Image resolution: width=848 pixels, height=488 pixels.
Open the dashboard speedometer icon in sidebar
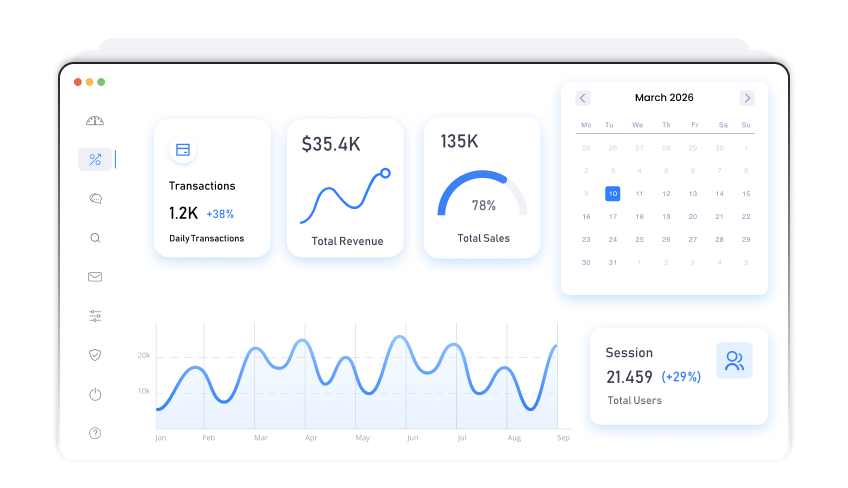coord(95,121)
